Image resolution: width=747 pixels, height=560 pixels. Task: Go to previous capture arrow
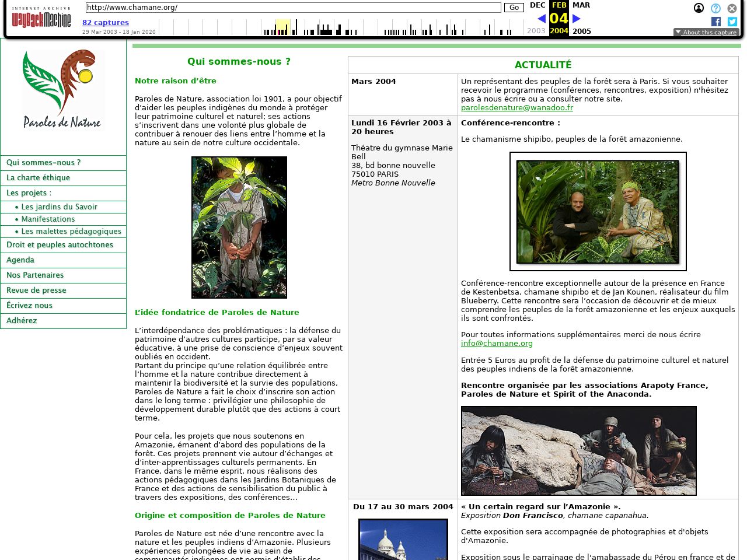pyautogui.click(x=542, y=19)
